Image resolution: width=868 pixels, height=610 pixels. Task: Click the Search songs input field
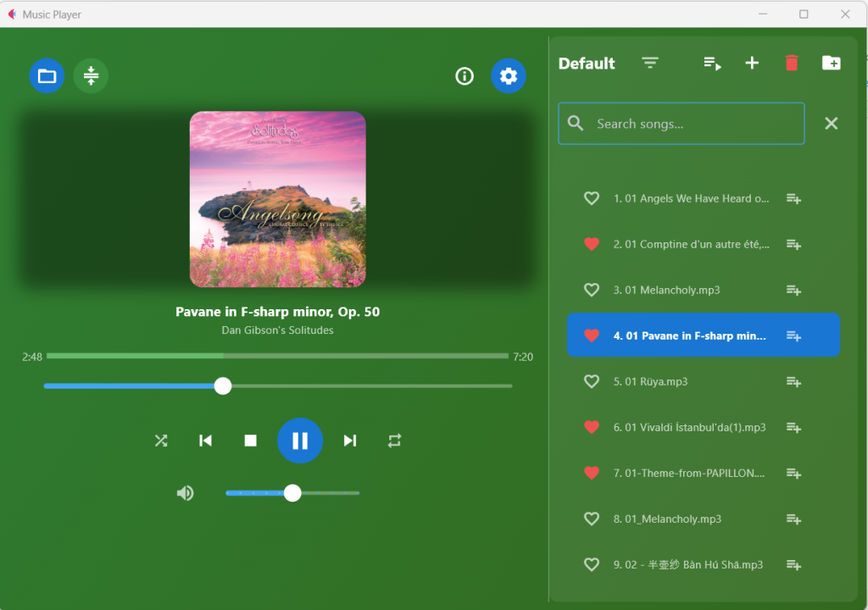coord(691,124)
